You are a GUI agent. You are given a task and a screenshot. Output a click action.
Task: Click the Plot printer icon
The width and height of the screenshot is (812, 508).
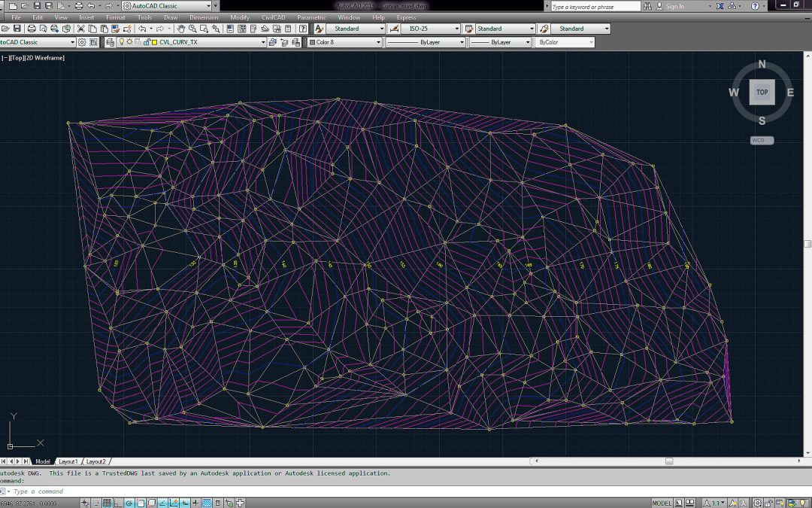point(32,29)
